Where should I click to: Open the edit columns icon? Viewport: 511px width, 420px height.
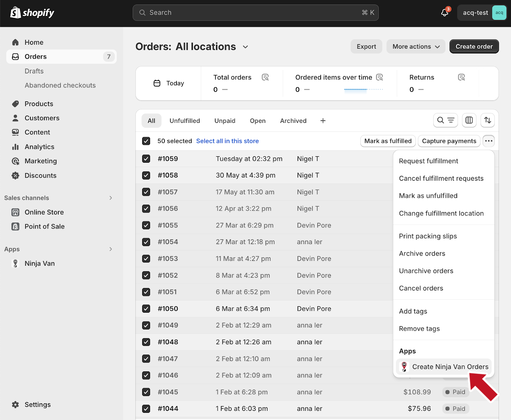(x=469, y=120)
